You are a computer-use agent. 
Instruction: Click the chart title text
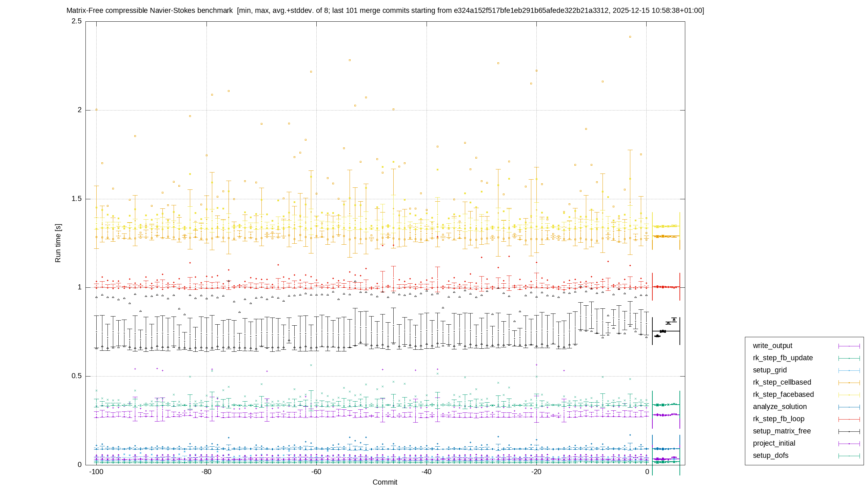pyautogui.click(x=385, y=11)
